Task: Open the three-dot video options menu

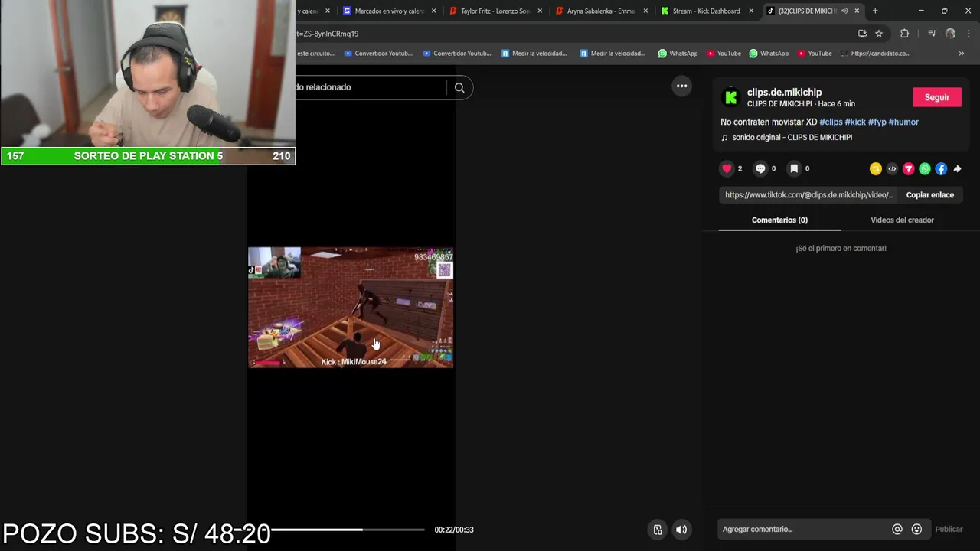Action: [681, 86]
